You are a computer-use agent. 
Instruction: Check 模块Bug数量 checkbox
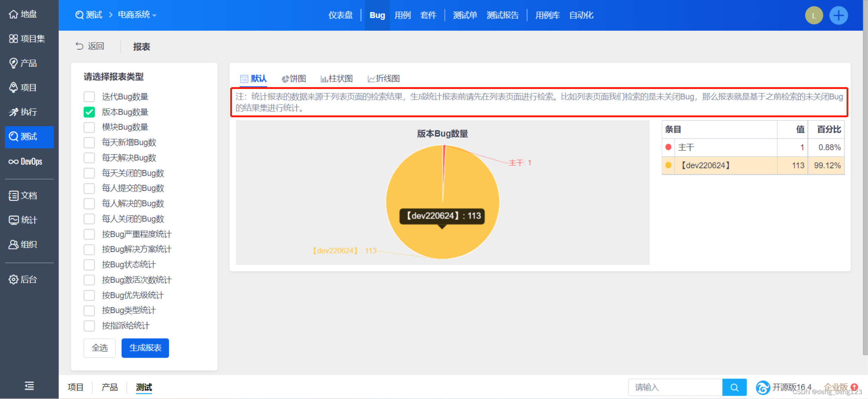point(89,127)
